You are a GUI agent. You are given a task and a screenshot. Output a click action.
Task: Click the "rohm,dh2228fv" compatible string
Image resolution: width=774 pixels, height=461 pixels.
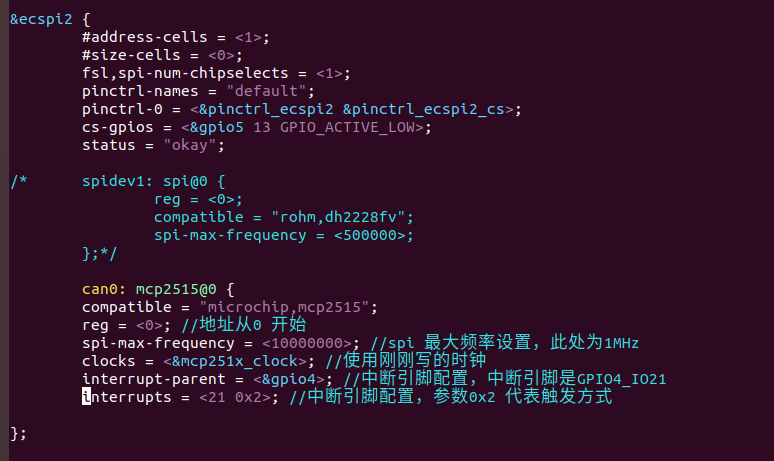point(331,218)
